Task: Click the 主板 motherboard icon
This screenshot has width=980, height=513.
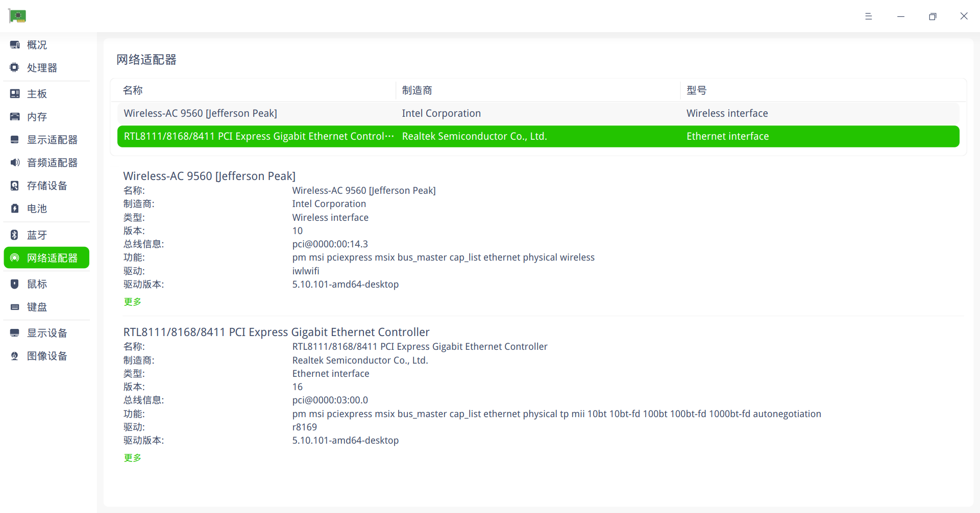Action: coord(15,94)
